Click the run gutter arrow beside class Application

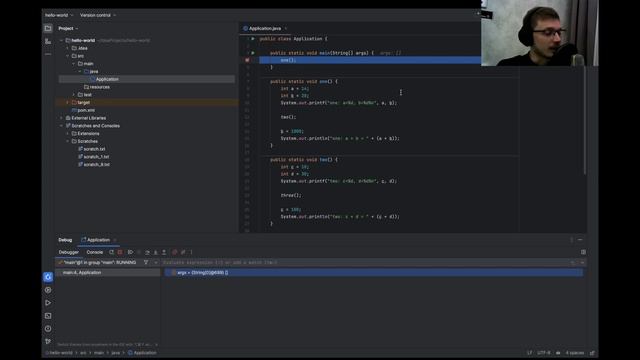[253, 39]
